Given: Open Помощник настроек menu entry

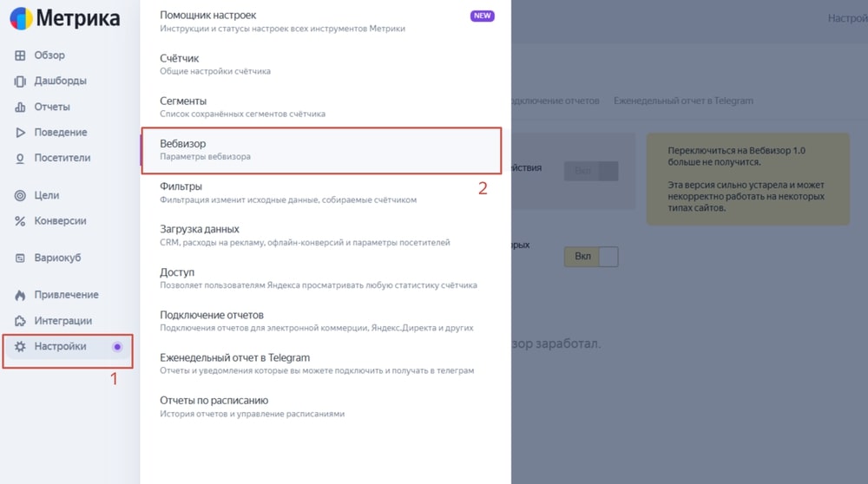Looking at the screenshot, I should click(325, 22).
